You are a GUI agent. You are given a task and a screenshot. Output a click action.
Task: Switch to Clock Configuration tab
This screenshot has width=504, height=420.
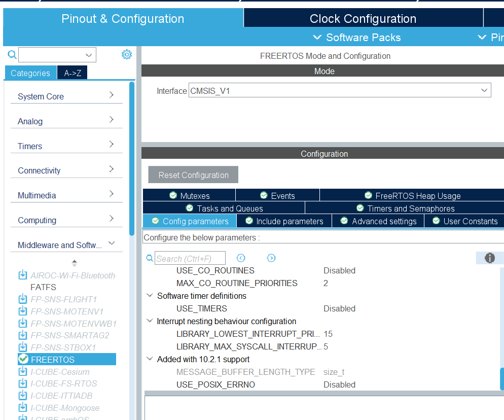click(363, 18)
